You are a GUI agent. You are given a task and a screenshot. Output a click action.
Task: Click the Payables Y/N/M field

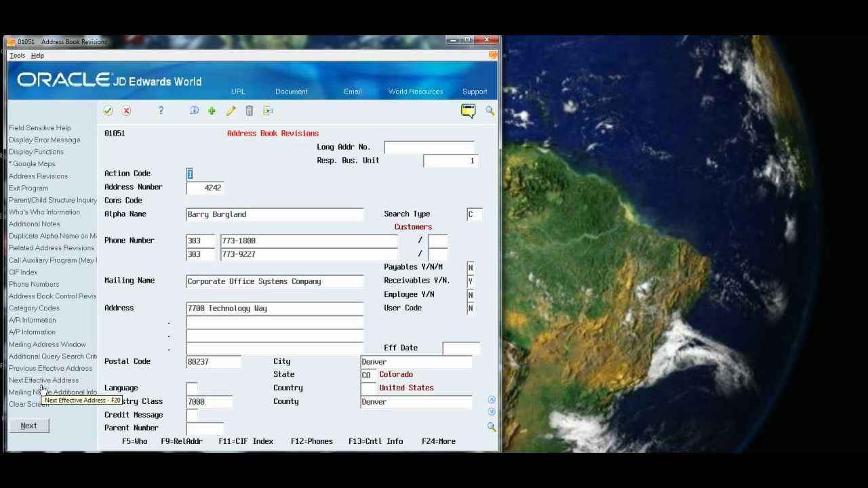pyautogui.click(x=470, y=268)
